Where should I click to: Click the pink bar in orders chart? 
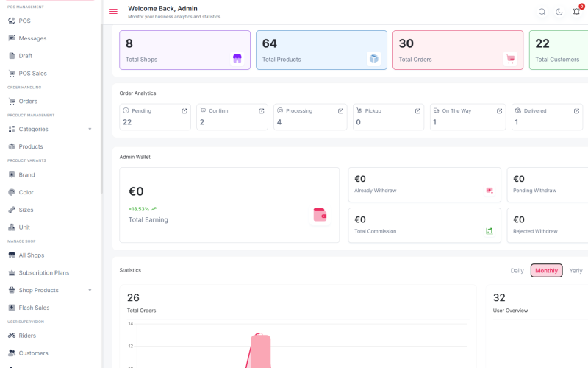[261, 351]
